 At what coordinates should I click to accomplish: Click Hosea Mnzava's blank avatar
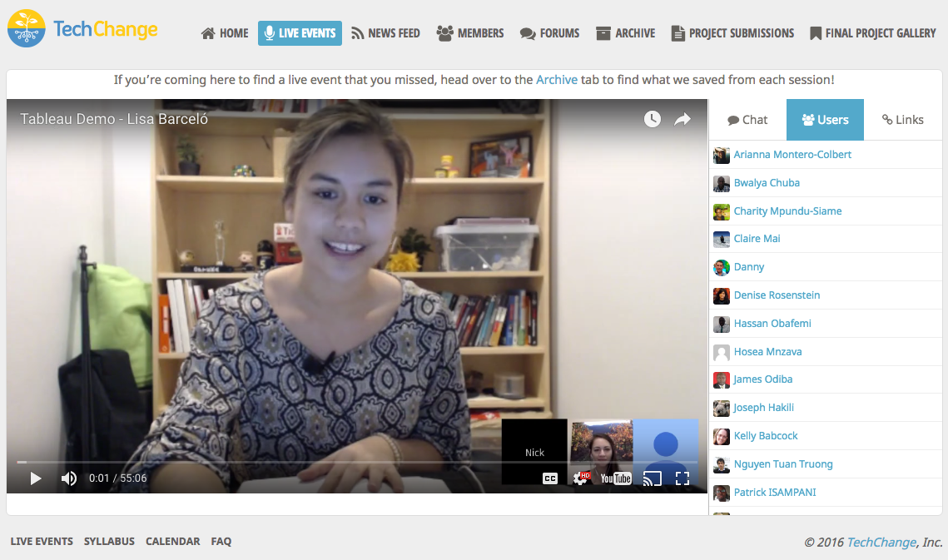[x=722, y=353]
